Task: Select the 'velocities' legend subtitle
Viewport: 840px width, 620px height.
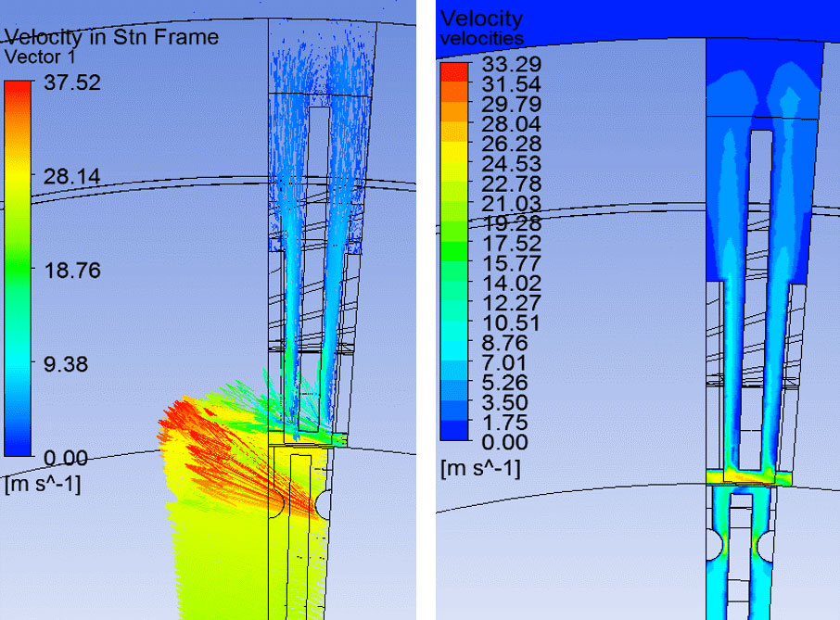Action: [x=481, y=39]
